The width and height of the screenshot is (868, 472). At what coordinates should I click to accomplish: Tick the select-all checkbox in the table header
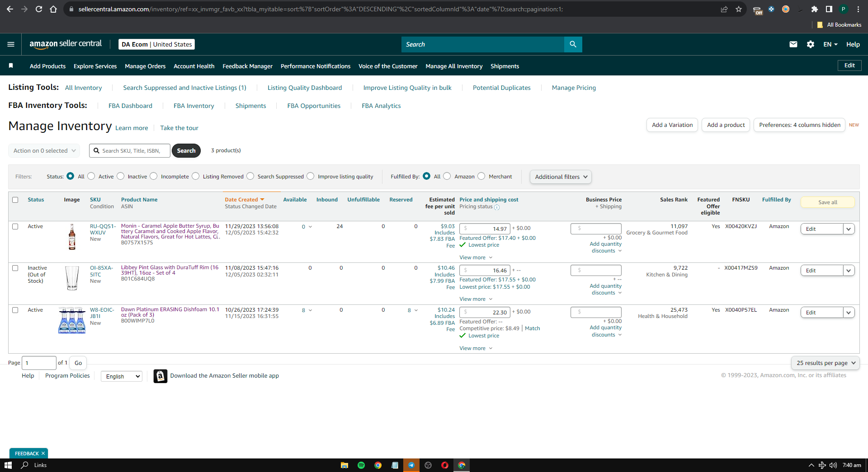(15, 200)
